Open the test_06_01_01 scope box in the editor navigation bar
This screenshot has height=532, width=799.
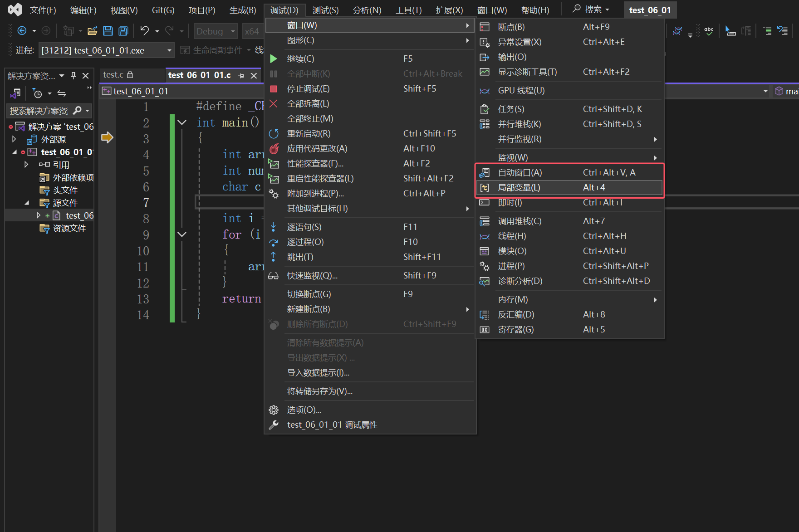click(181, 91)
